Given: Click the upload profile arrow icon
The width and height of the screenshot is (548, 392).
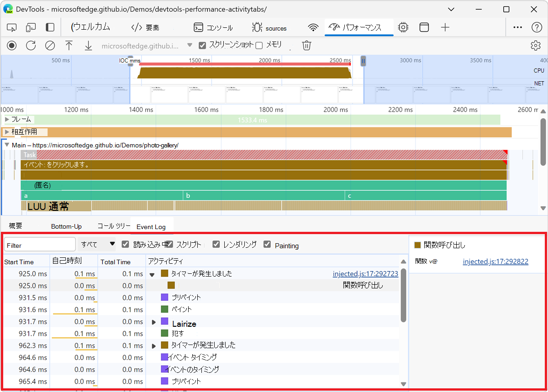Looking at the screenshot, I should [x=69, y=45].
